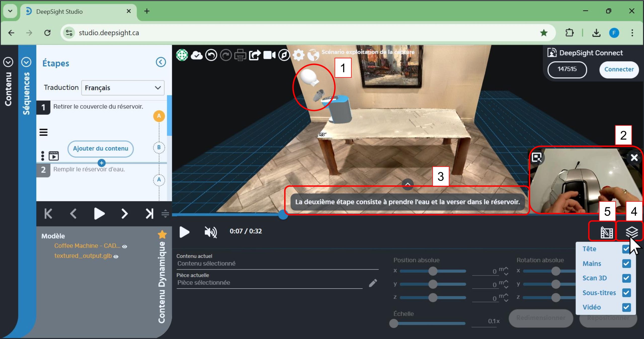The image size is (644, 339).
Task: Click the Échelle slider handle
Action: tap(394, 323)
